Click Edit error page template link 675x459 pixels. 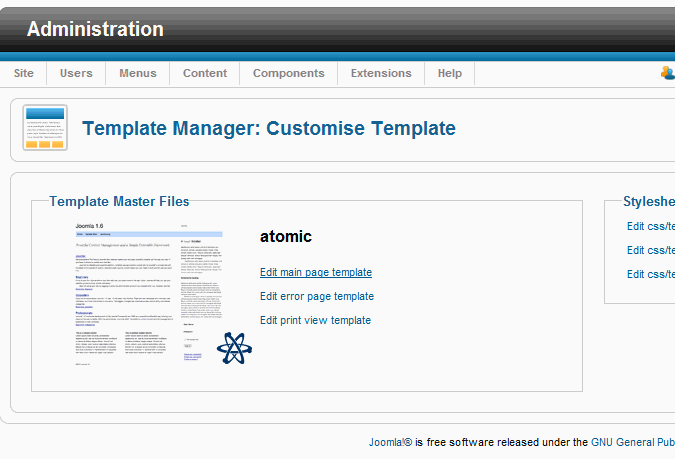[x=317, y=296]
